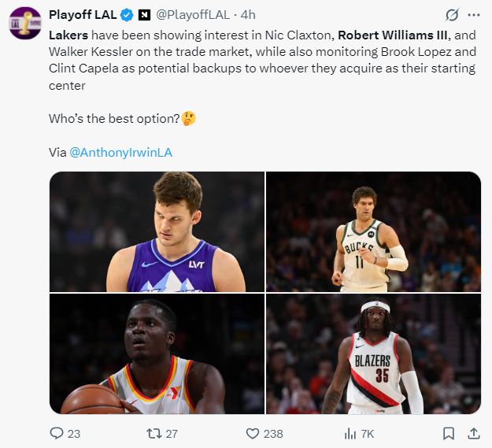
Task: Open the Blazers number 35 player photo
Action: coord(373,354)
